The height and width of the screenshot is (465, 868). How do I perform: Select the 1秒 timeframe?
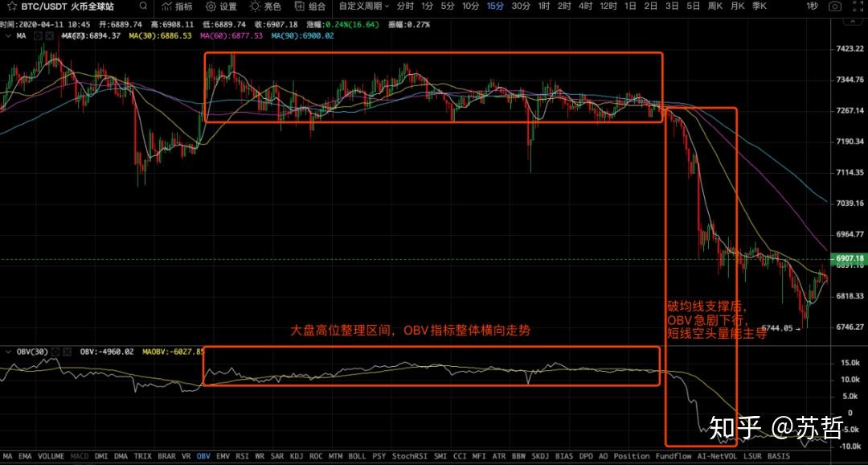(812, 6)
